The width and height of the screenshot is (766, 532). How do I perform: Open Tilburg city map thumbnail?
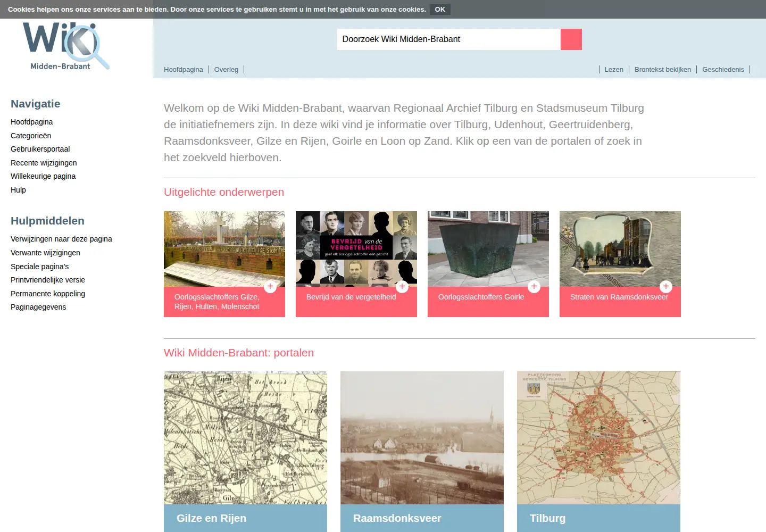click(x=598, y=438)
